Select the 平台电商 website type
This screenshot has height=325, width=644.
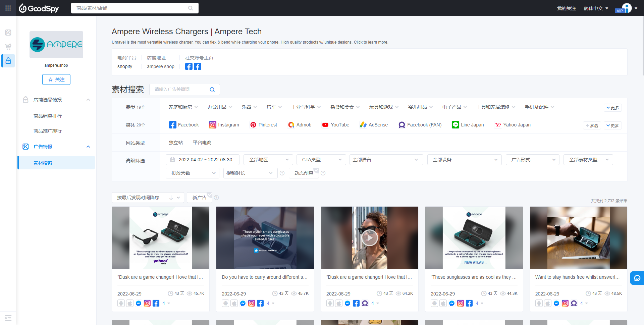click(202, 143)
